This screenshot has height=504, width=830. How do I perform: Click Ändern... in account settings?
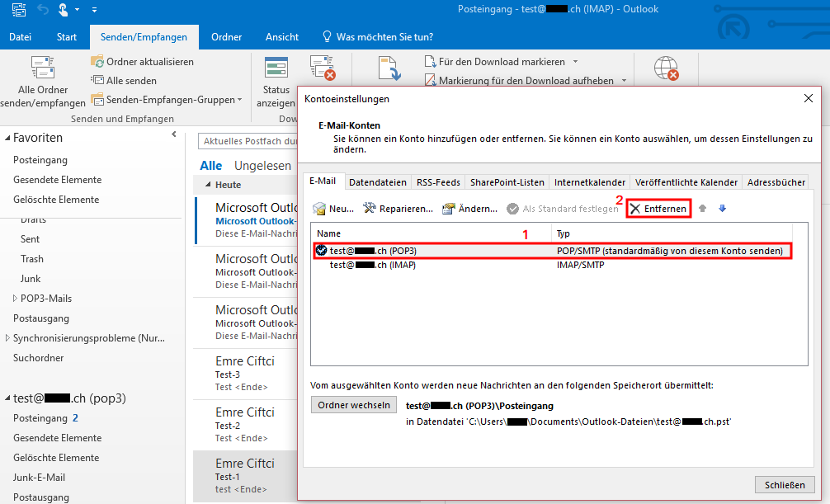(470, 209)
